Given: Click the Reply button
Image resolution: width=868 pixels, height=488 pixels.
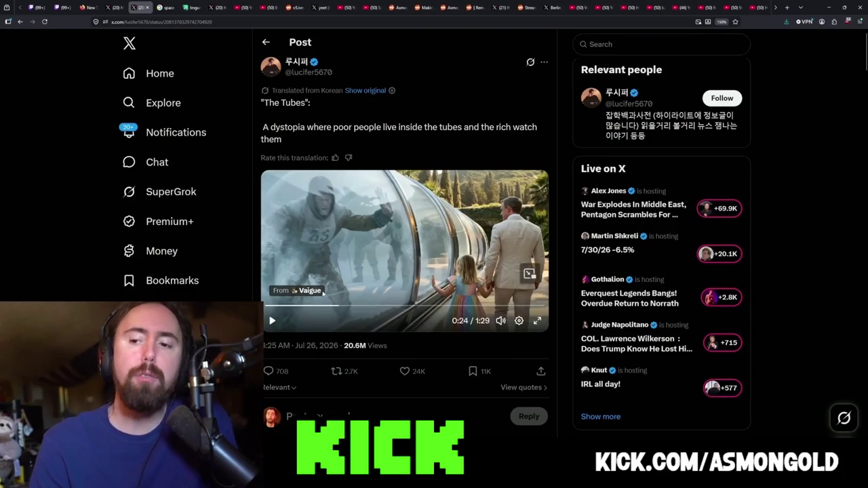Looking at the screenshot, I should [x=529, y=416].
